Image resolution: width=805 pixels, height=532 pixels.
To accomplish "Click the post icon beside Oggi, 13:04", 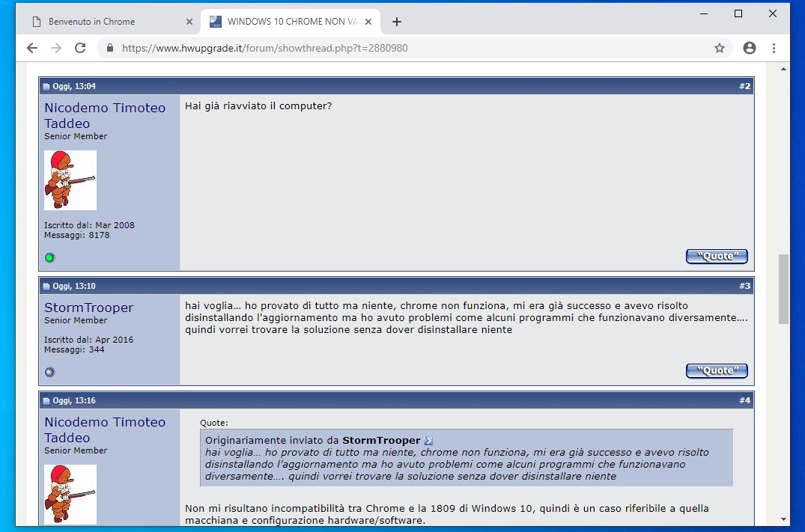I will (46, 86).
